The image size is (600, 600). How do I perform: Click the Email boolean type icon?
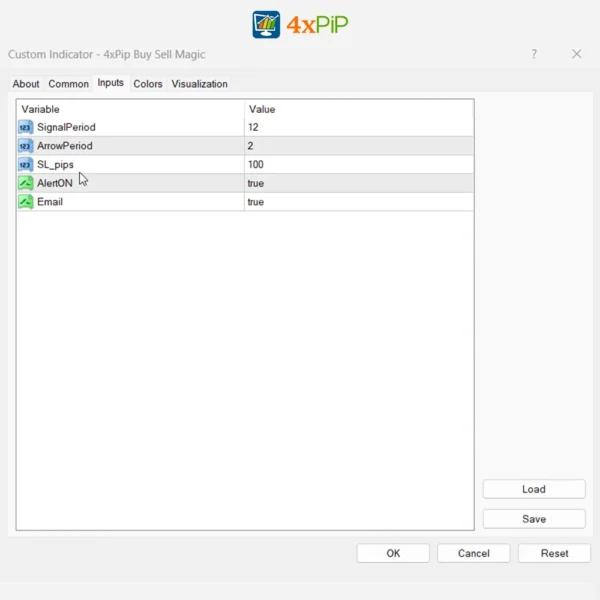[x=26, y=202]
